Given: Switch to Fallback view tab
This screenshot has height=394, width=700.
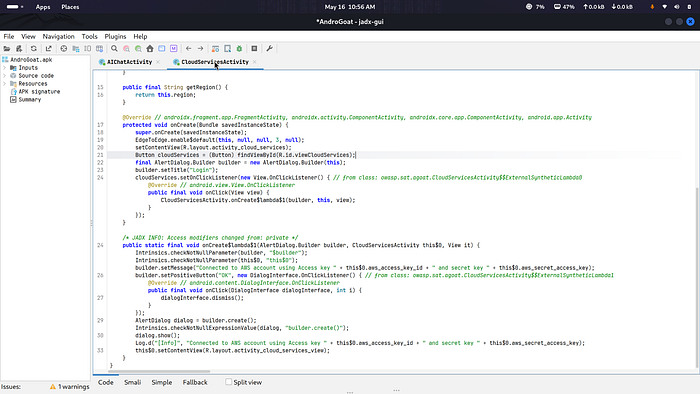Looking at the screenshot, I should (195, 382).
